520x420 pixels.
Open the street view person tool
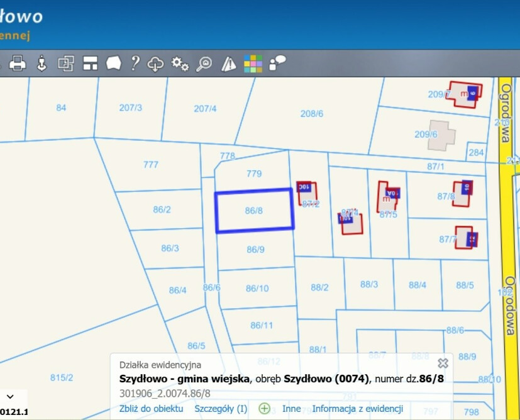coord(41,63)
